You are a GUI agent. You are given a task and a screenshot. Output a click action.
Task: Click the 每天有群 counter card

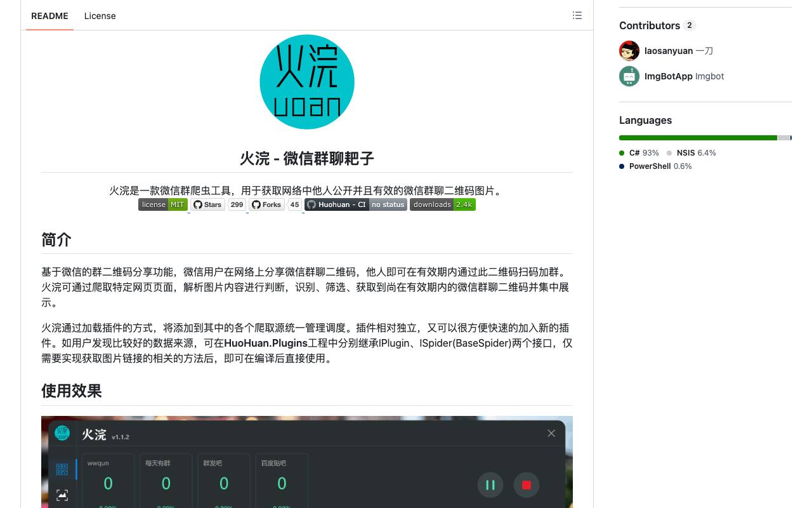[166, 481]
